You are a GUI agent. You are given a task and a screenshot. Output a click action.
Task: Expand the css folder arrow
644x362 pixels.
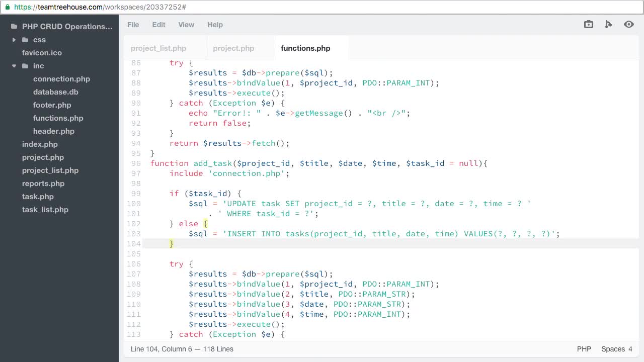[14, 40]
